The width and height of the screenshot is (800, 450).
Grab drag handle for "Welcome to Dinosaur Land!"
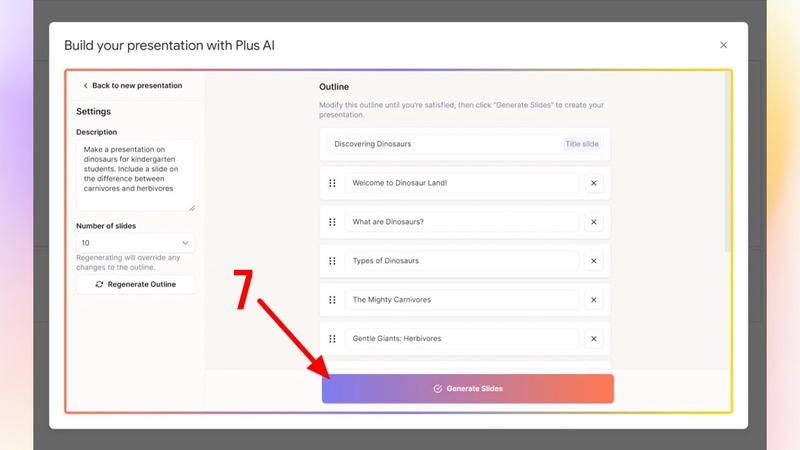point(332,183)
